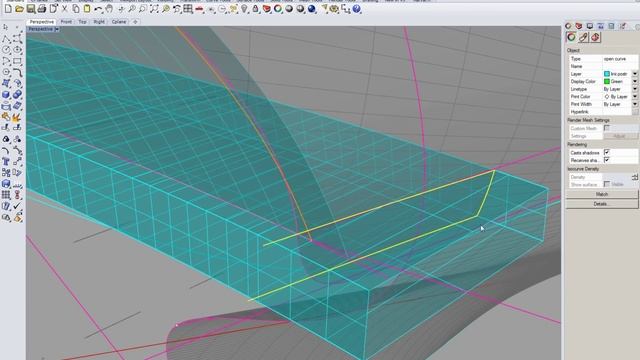640x360 pixels.
Task: Click the Adjust button in Render Mesh Settings
Action: [x=620, y=136]
